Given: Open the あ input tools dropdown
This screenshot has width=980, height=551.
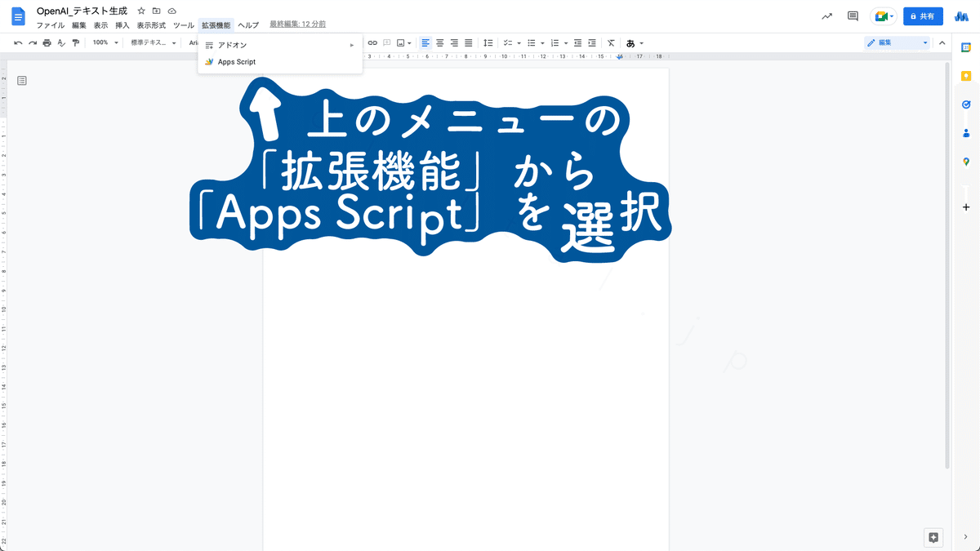Looking at the screenshot, I should (635, 42).
